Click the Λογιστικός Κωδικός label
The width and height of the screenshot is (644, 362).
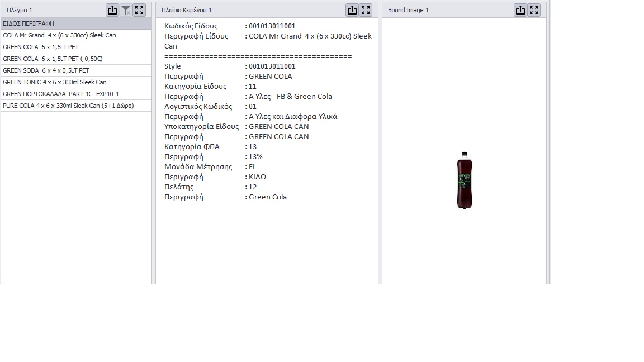pyautogui.click(x=198, y=106)
